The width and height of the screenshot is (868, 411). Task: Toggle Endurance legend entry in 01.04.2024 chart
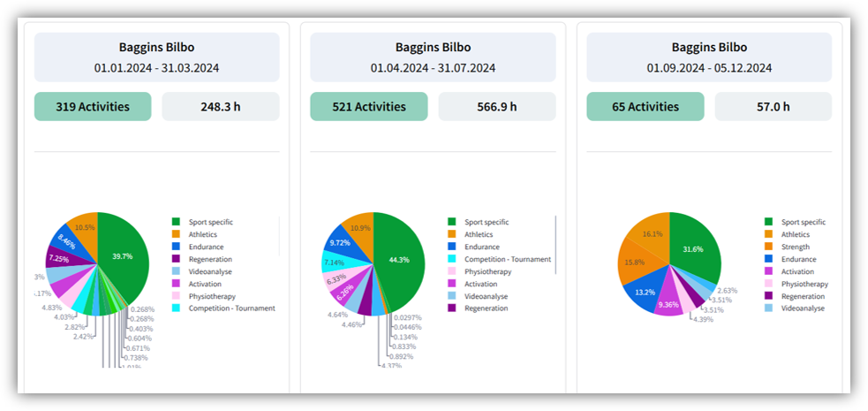point(481,247)
